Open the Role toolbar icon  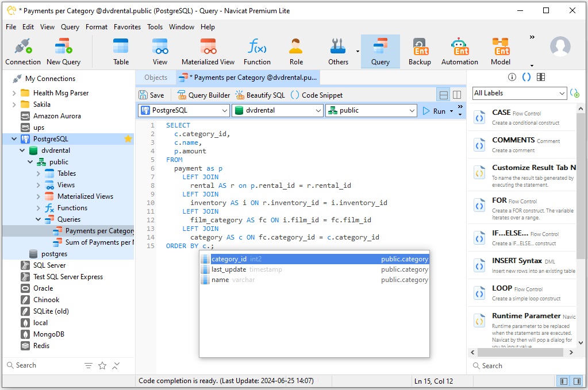[296, 52]
